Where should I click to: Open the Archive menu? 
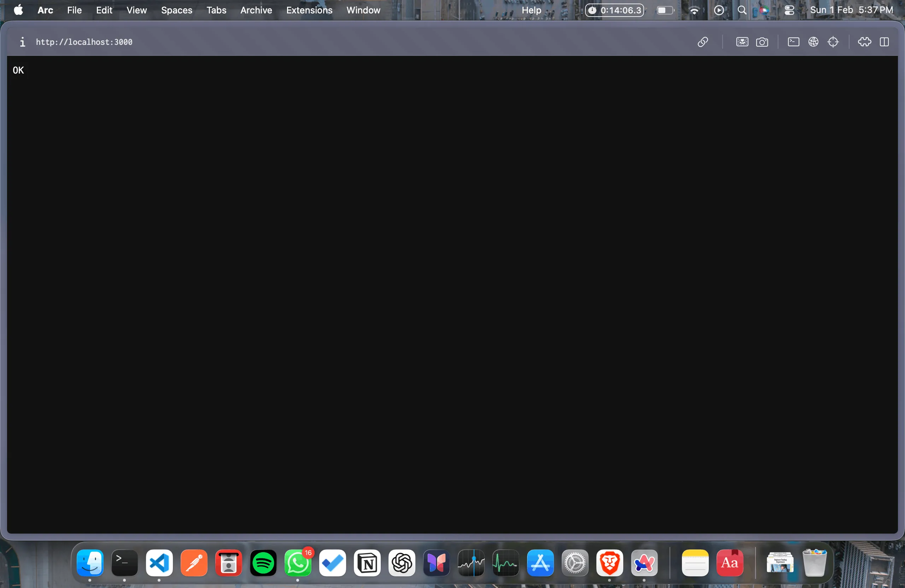(x=256, y=10)
